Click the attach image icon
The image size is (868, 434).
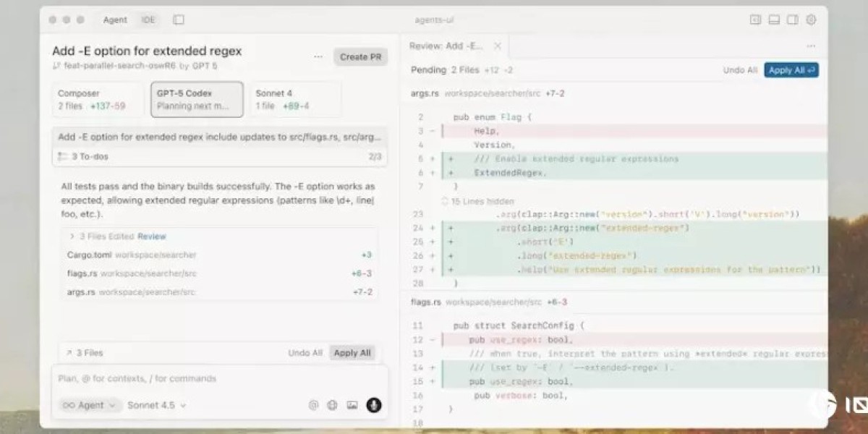click(x=352, y=405)
